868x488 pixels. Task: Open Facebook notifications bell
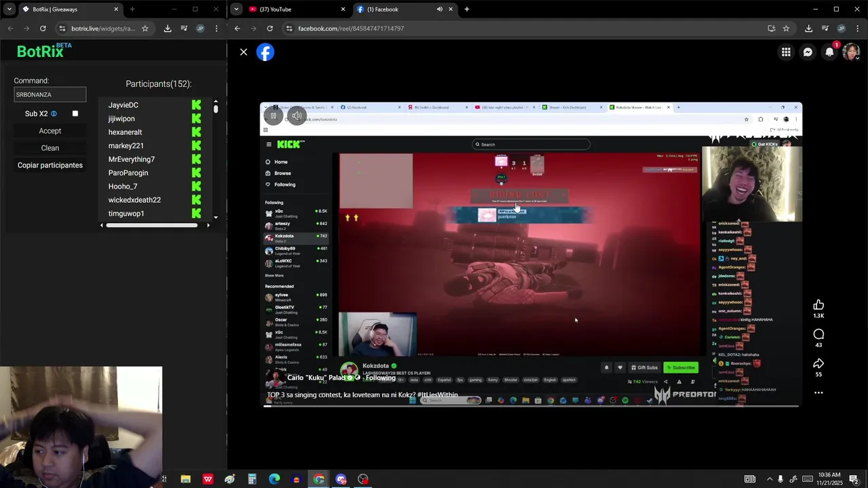coord(829,52)
